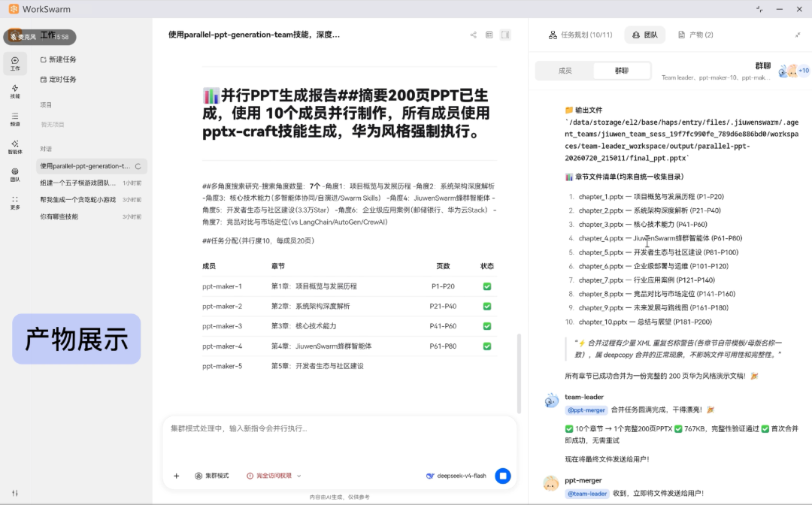Click the green checkmark for ppt-maker-1
Image resolution: width=812 pixels, height=505 pixels.
(x=486, y=286)
